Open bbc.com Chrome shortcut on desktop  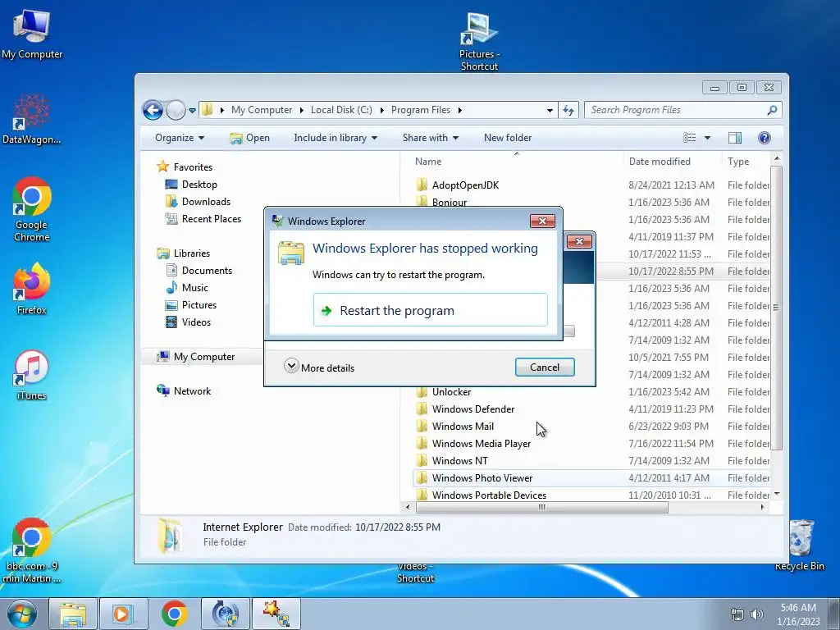pyautogui.click(x=32, y=550)
